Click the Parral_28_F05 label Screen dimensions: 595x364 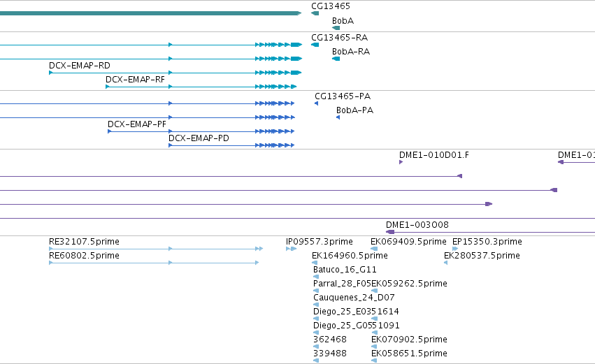coord(341,284)
